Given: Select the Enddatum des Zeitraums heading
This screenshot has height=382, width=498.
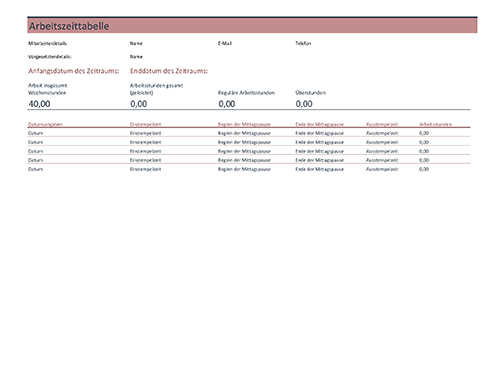Looking at the screenshot, I should tap(169, 71).
